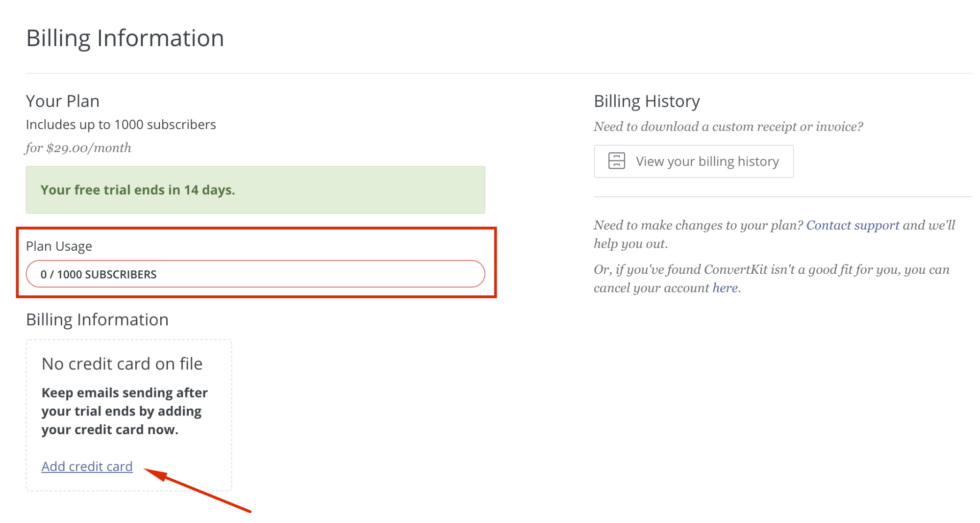Click the Billing History heading
980x523 pixels.
click(x=647, y=101)
